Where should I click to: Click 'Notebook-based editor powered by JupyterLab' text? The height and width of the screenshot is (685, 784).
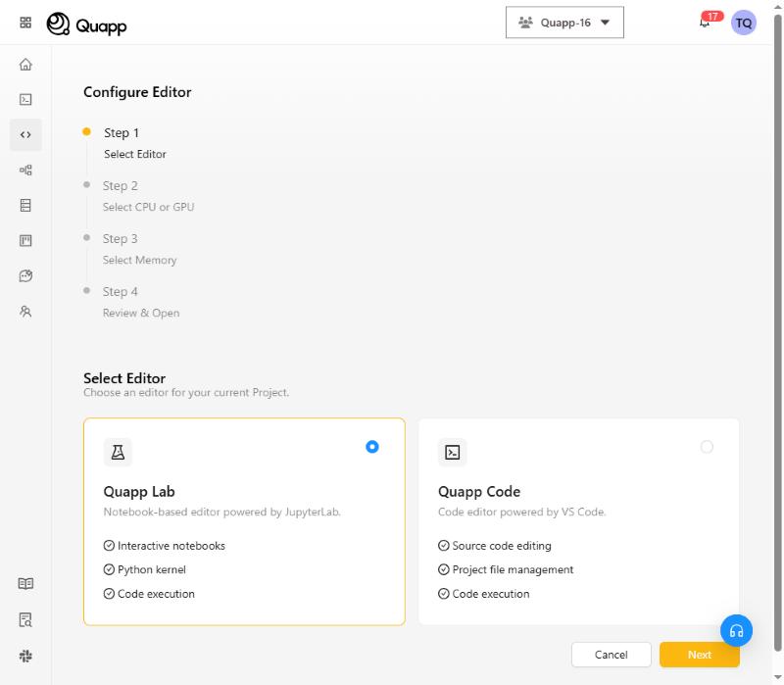click(x=222, y=512)
